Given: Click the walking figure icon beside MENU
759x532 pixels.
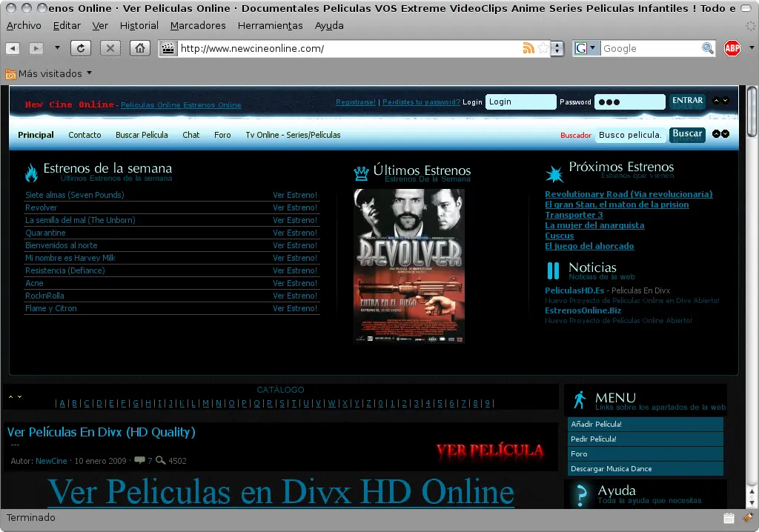Looking at the screenshot, I should click(579, 400).
